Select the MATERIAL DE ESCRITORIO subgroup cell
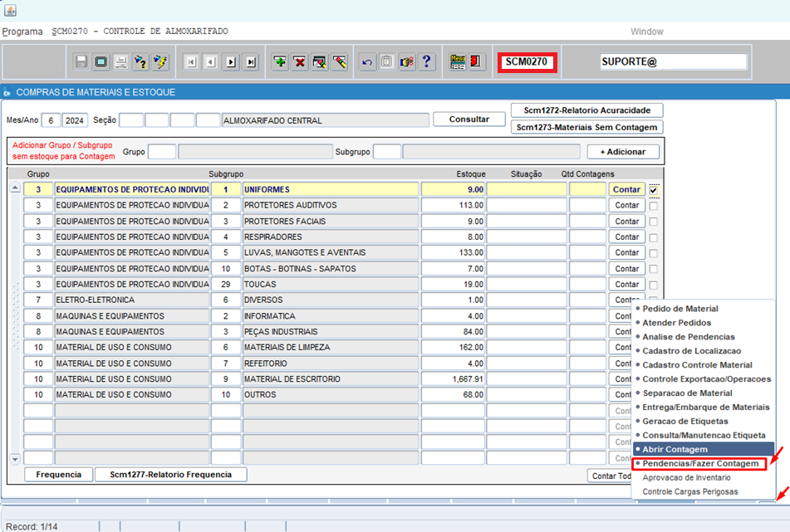This screenshot has height=532, width=790. point(331,379)
